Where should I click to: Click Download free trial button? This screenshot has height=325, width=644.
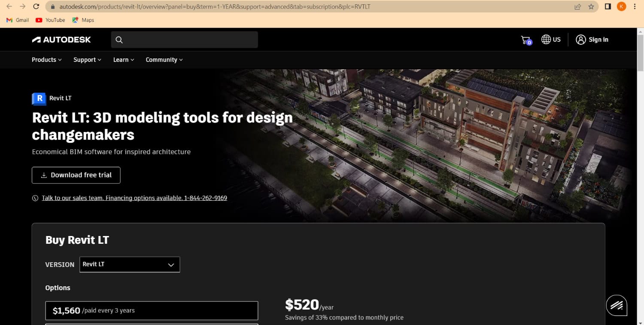tap(76, 175)
